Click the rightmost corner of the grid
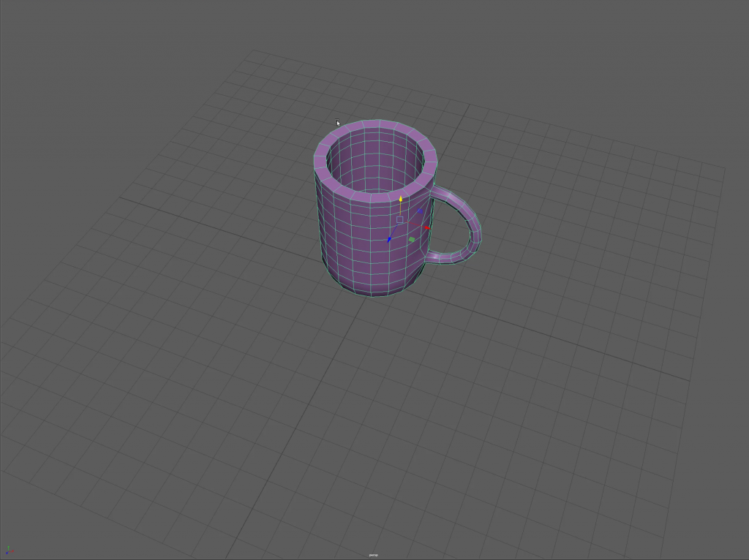Screen dimensions: 749x560 [x=724, y=169]
